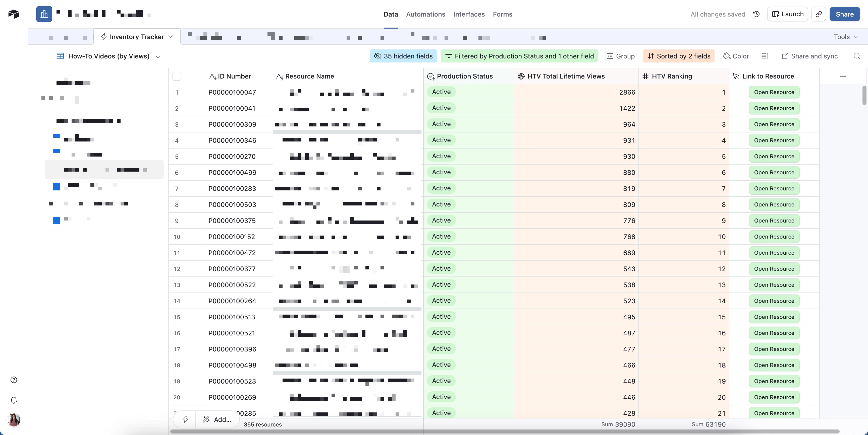Image resolution: width=868 pixels, height=435 pixels.
Task: Open base history clock icon
Action: pyautogui.click(x=756, y=14)
